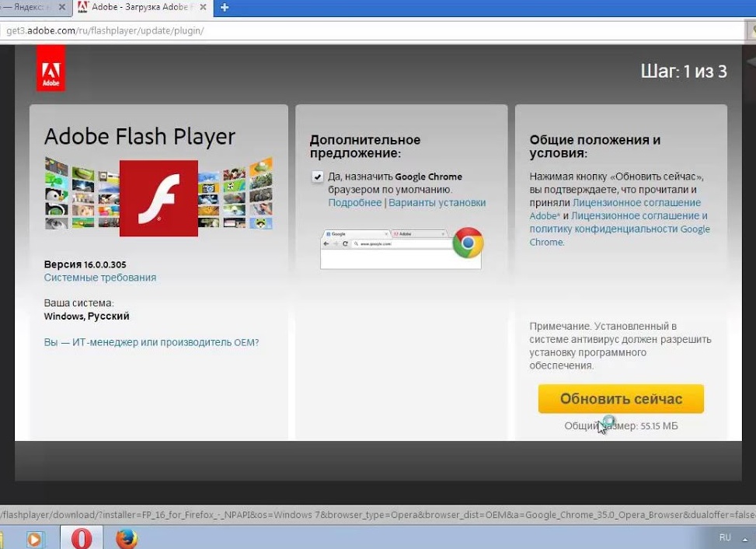Open ИТ-менеджер или производитель OEM link

click(152, 342)
